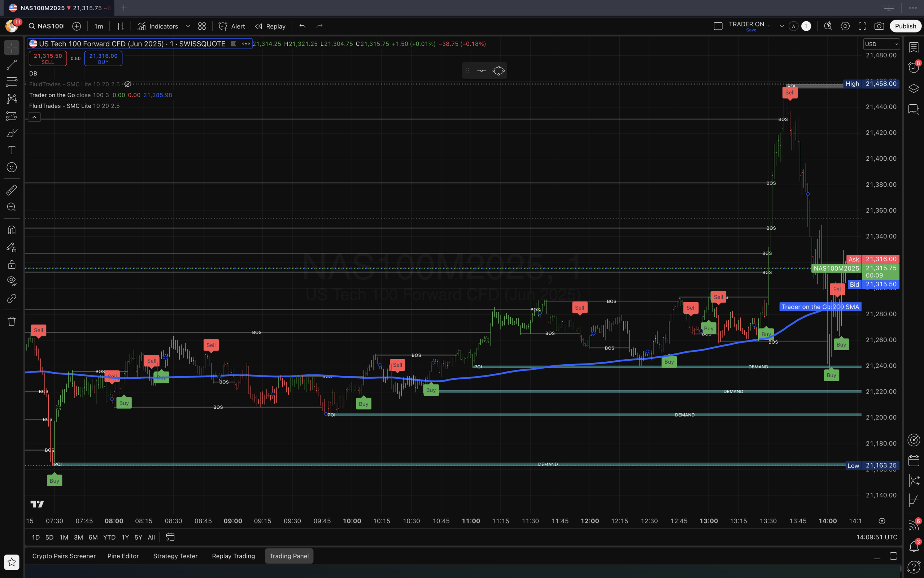Image resolution: width=924 pixels, height=578 pixels.
Task: Change the USD currency dropdown
Action: click(x=881, y=44)
